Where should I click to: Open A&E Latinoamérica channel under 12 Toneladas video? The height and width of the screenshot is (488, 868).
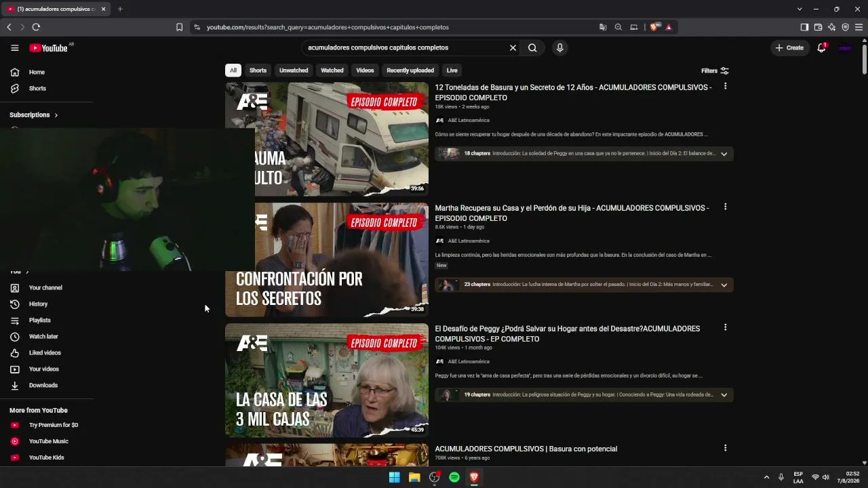469,121
